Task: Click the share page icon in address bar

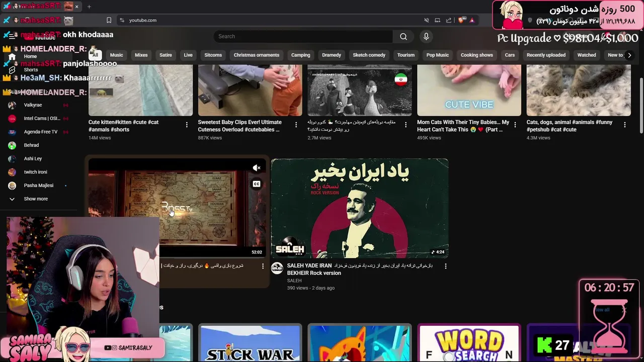Action: coord(449,20)
